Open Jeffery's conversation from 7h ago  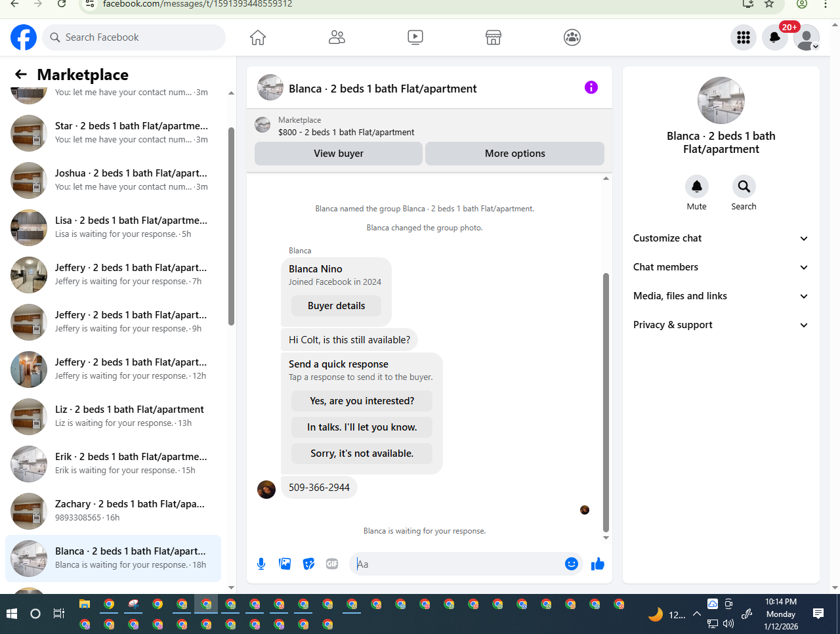[113, 274]
